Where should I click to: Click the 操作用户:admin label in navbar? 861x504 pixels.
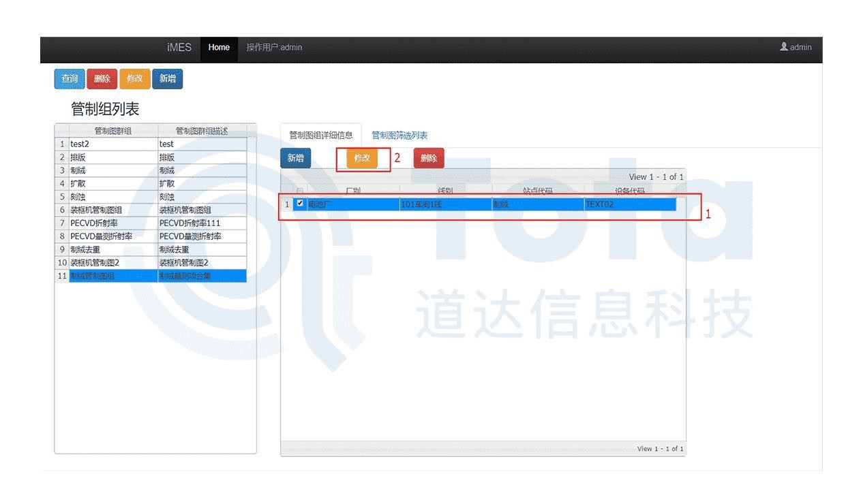click(274, 48)
